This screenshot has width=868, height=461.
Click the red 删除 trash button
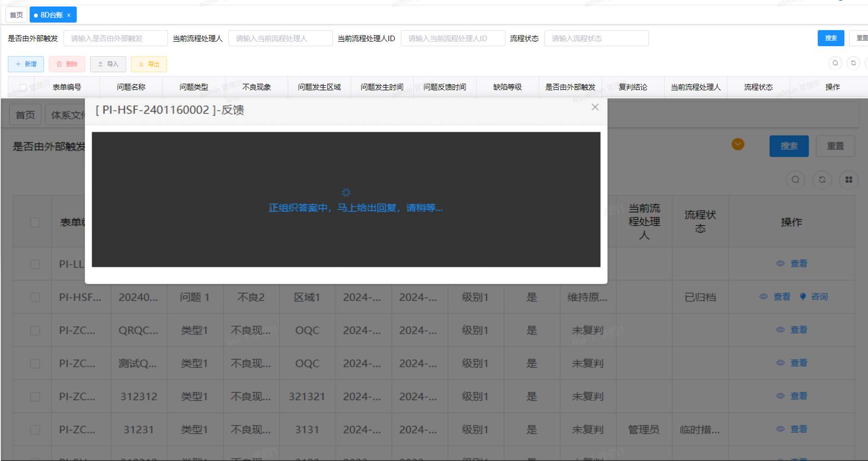click(x=67, y=64)
